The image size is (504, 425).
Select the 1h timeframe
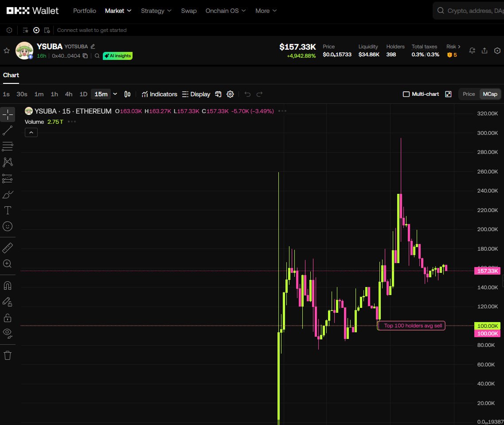[x=55, y=94]
